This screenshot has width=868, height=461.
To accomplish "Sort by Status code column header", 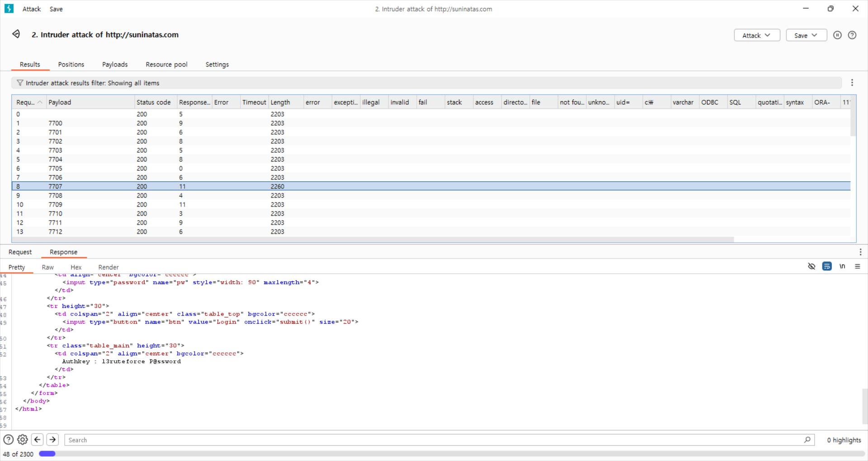I will click(x=156, y=102).
